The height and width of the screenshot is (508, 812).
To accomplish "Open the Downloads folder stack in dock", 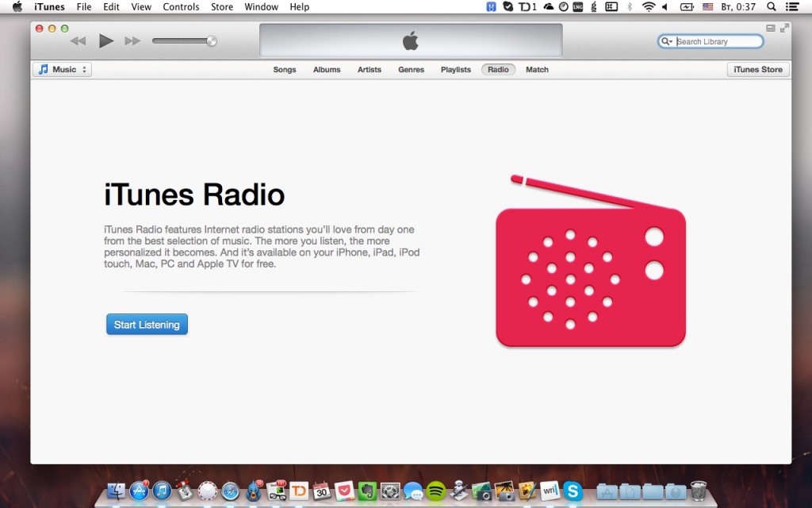I will coord(676,491).
